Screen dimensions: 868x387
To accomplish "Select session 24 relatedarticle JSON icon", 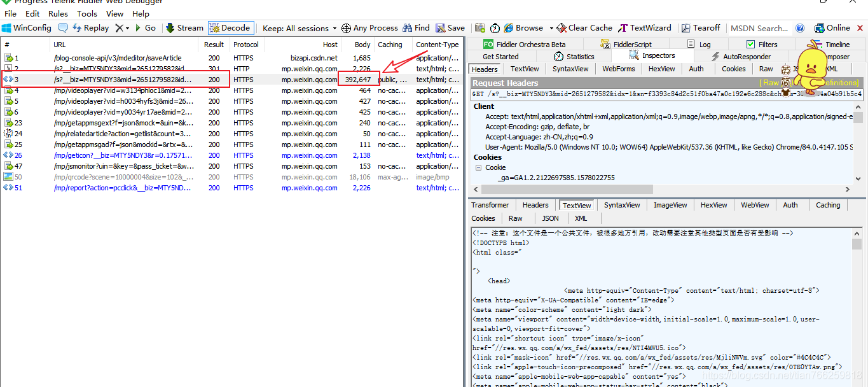I will 8,134.
